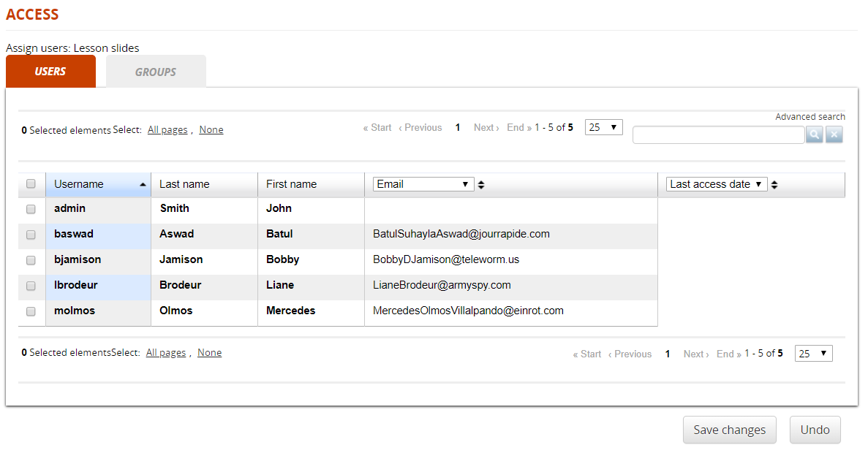The height and width of the screenshot is (456, 868).
Task: Click the clear search X icon
Action: (x=834, y=134)
